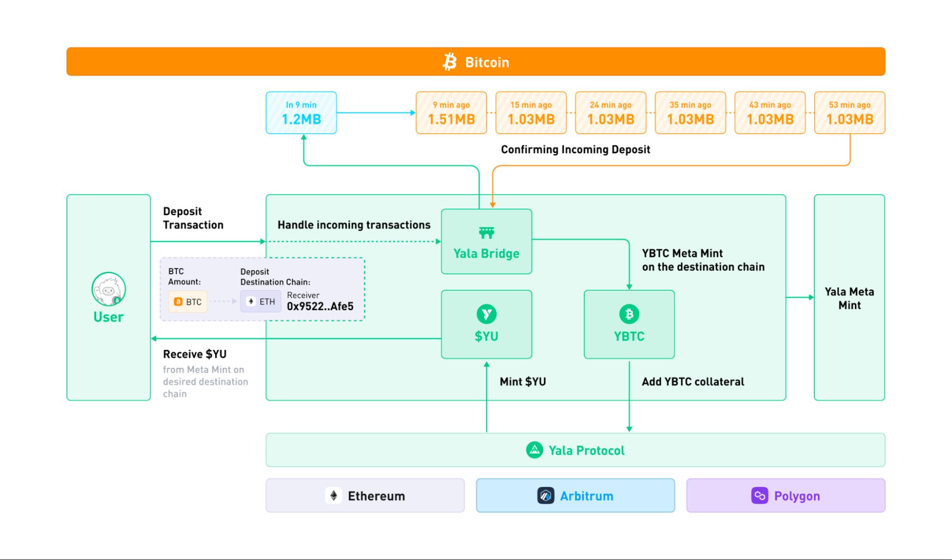The height and width of the screenshot is (560, 952).
Task: Click the ETH icon in the destination chip
Action: coord(251,301)
